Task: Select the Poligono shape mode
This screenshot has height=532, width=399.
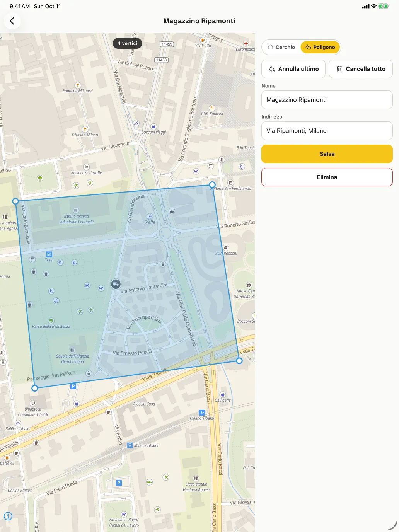Action: 320,47
